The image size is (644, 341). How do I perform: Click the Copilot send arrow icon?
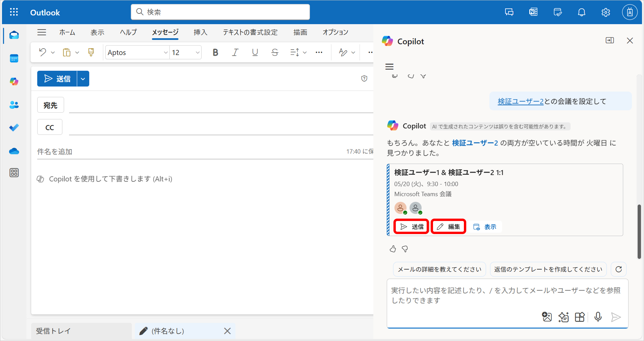coord(616,317)
